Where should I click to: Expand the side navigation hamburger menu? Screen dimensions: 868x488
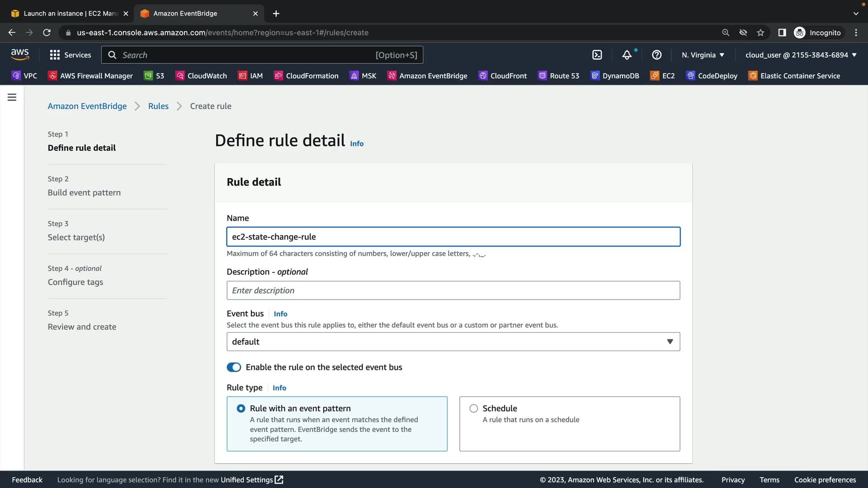12,97
